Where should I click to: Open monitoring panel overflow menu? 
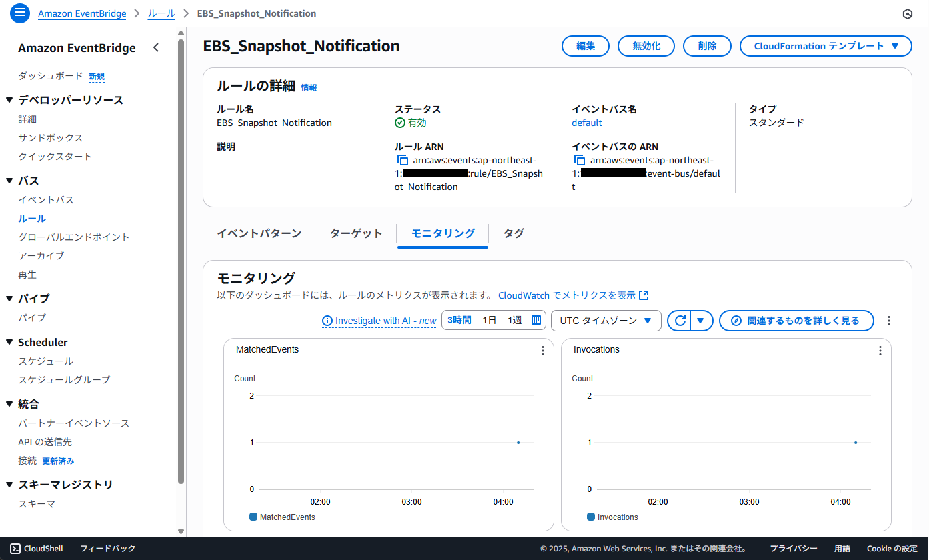coord(889,321)
